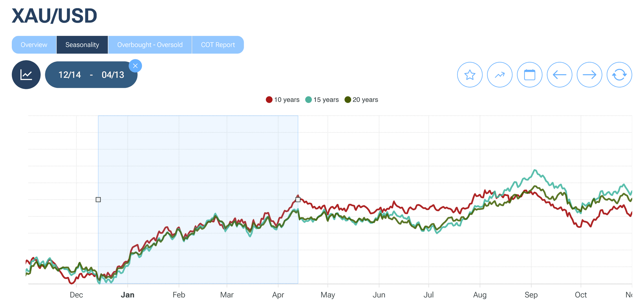This screenshot has width=644, height=308.
Task: Open the COT Report tab
Action: tap(218, 44)
